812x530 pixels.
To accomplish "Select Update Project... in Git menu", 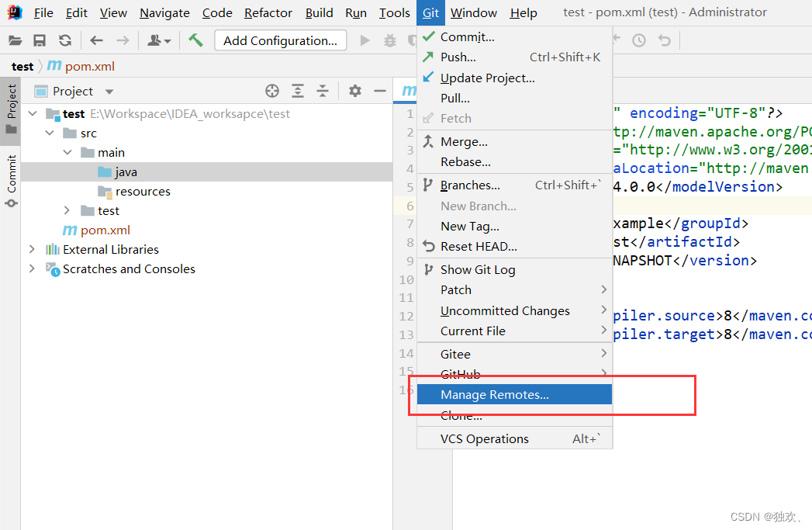I will (x=514, y=78).
